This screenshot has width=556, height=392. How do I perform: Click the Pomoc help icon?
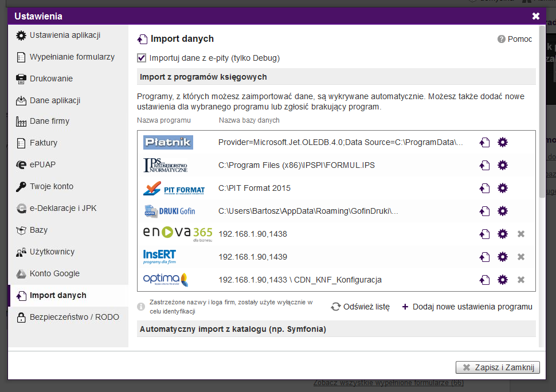point(502,39)
